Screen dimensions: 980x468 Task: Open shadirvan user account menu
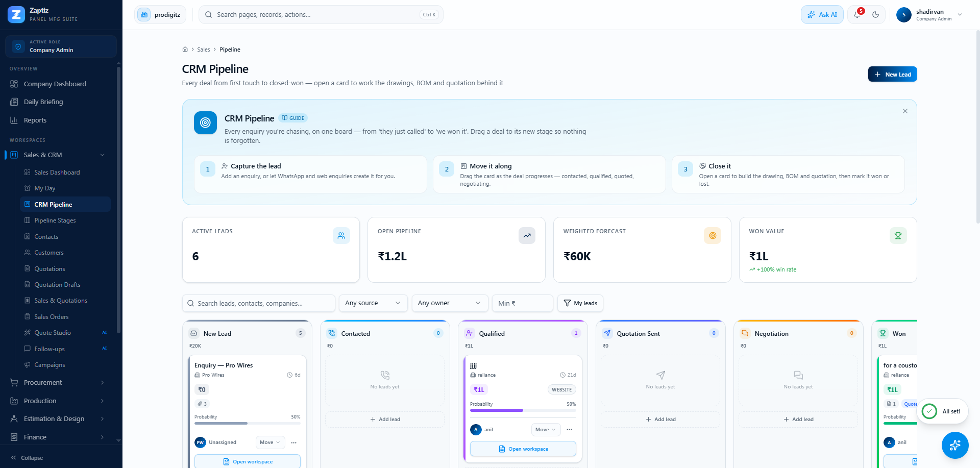coord(929,15)
